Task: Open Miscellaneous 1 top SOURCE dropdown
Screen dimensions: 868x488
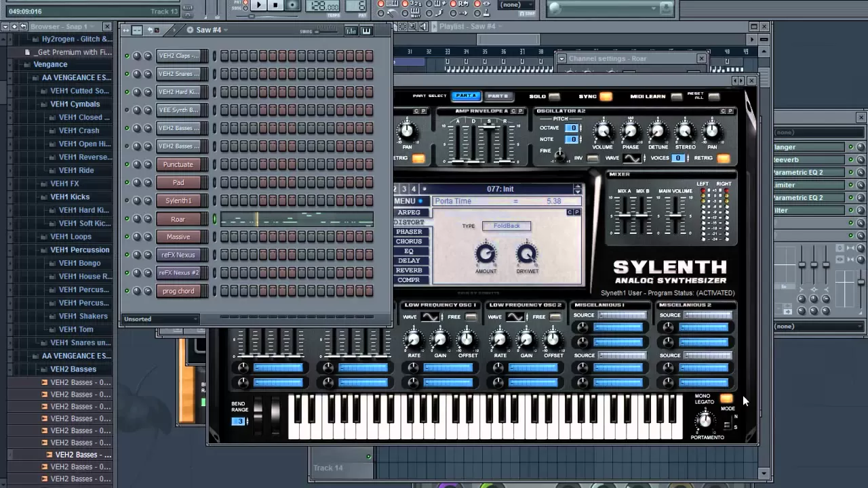Action: 622,315
